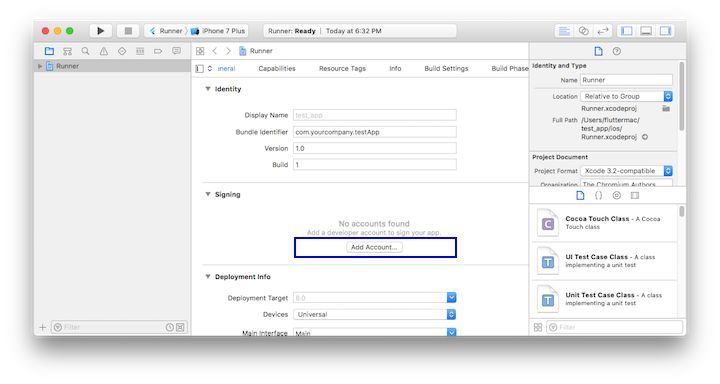Toggle the utilities inspector pane
The image size is (720, 384).
pyautogui.click(x=665, y=31)
